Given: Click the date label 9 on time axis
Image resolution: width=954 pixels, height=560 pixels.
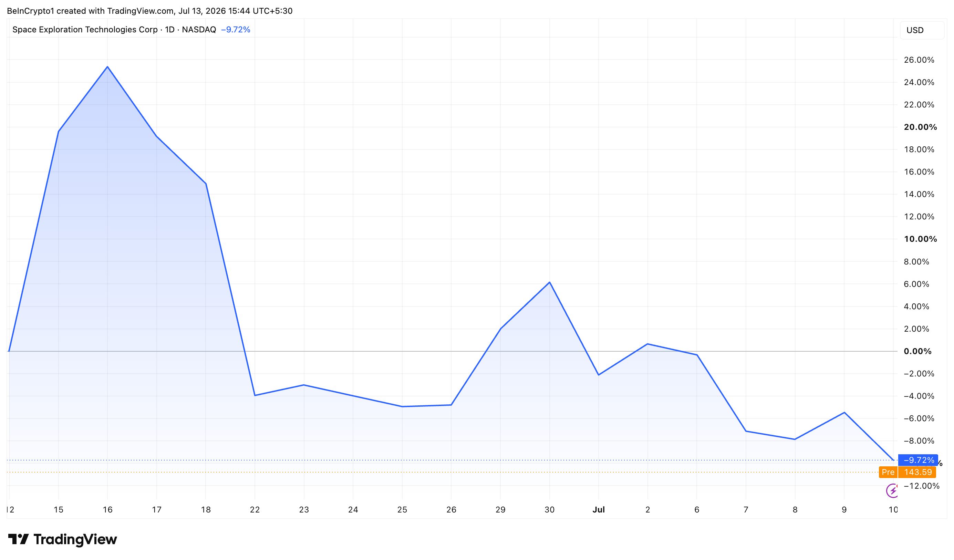Looking at the screenshot, I should click(844, 510).
